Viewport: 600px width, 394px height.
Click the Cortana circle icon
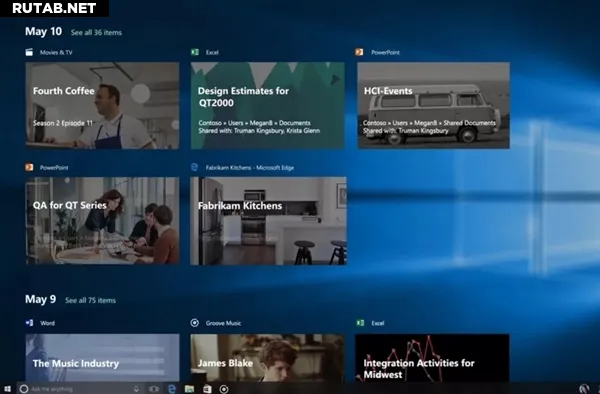[x=24, y=389]
